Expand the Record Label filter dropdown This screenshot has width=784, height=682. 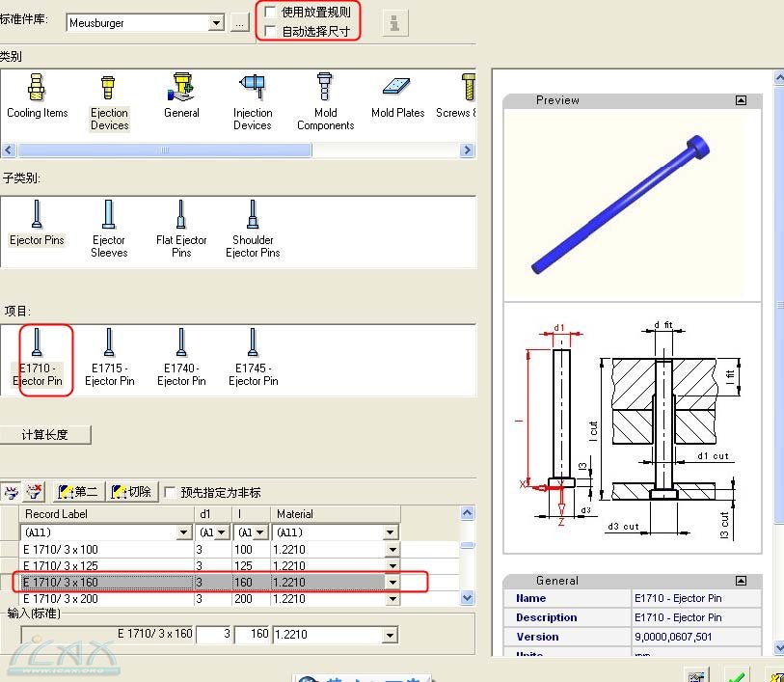tap(184, 532)
